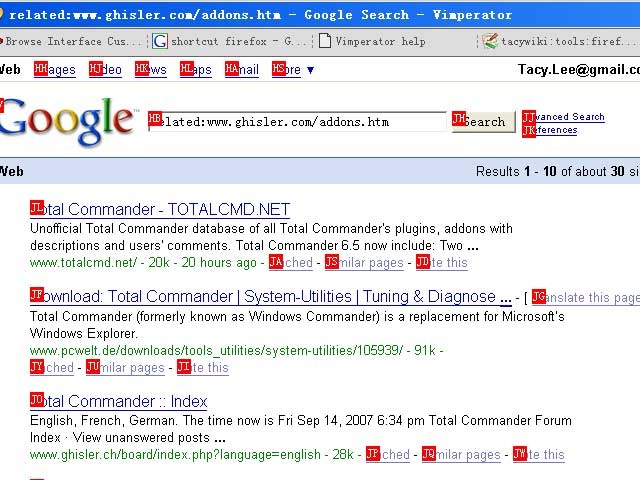Click page icon of Vimperator help bookmark
The width and height of the screenshot is (640, 480).
coord(324,41)
